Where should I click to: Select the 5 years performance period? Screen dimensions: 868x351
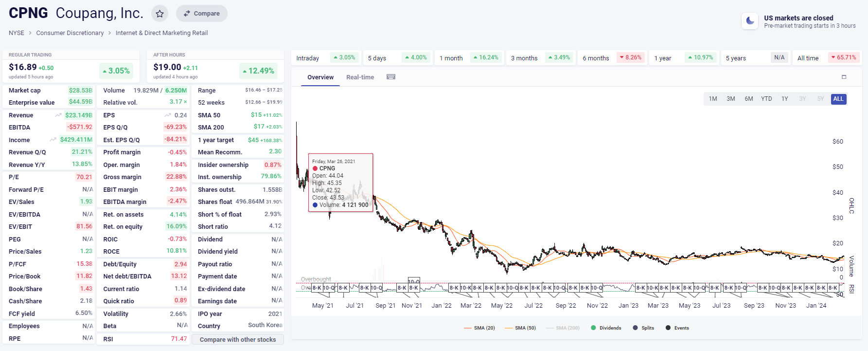coord(756,57)
